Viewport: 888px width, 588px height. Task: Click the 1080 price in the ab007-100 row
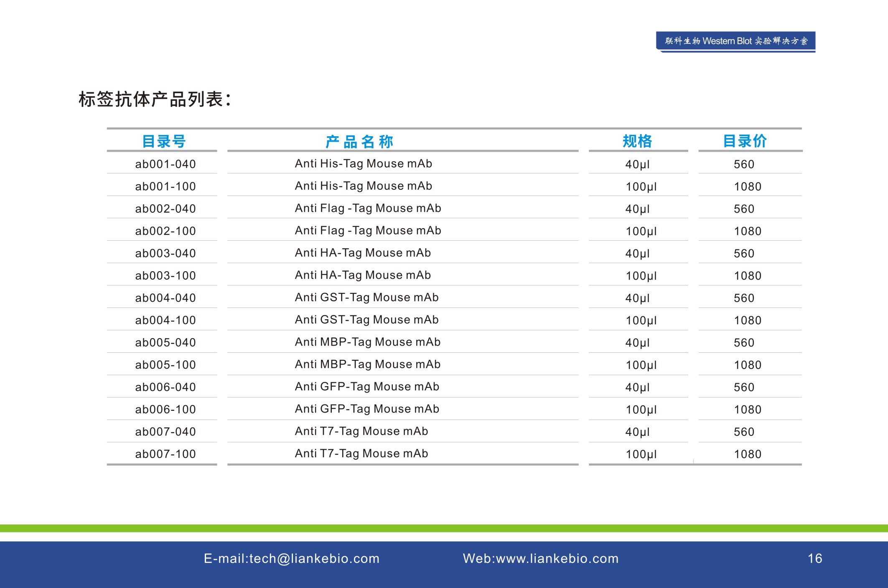(748, 454)
